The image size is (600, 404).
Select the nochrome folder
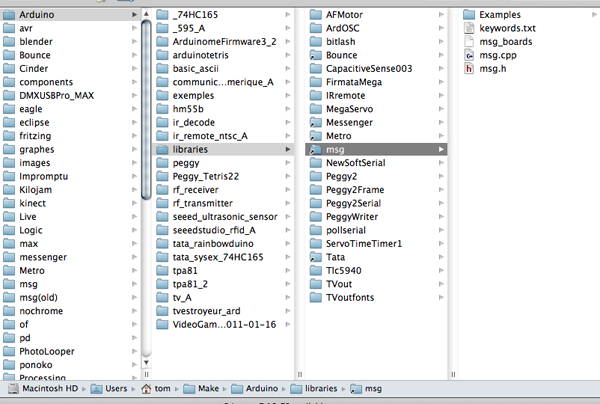(x=70, y=311)
